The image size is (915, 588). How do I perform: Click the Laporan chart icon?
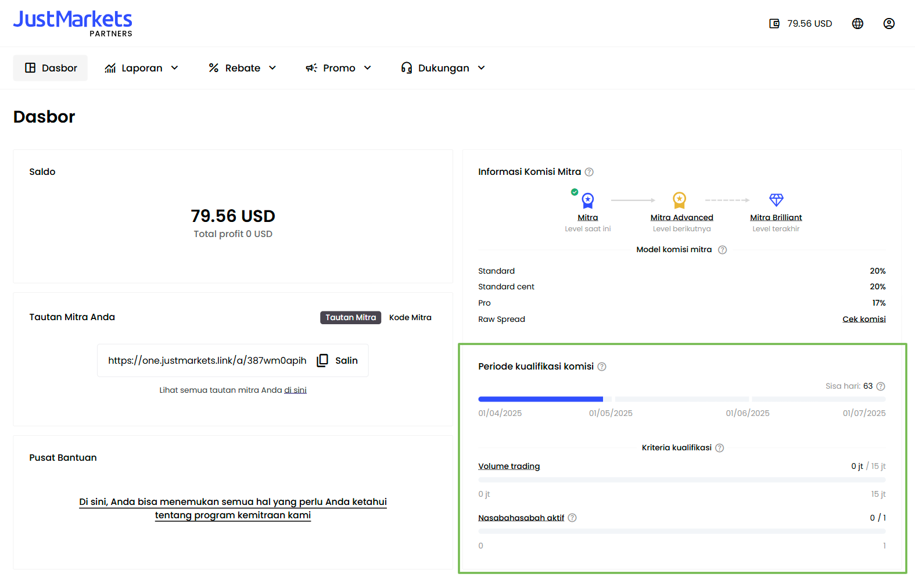110,68
